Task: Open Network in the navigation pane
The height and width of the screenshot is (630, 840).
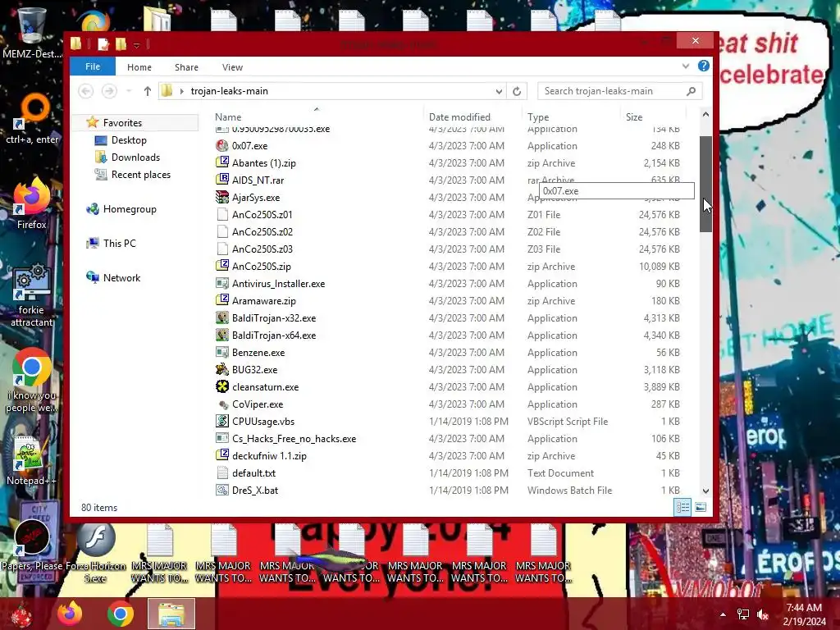Action: [121, 277]
